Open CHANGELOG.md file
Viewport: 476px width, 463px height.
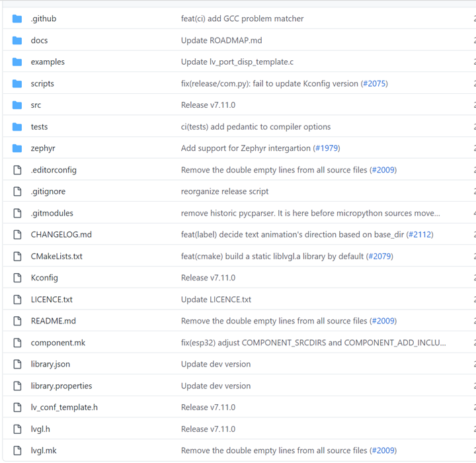tap(61, 235)
